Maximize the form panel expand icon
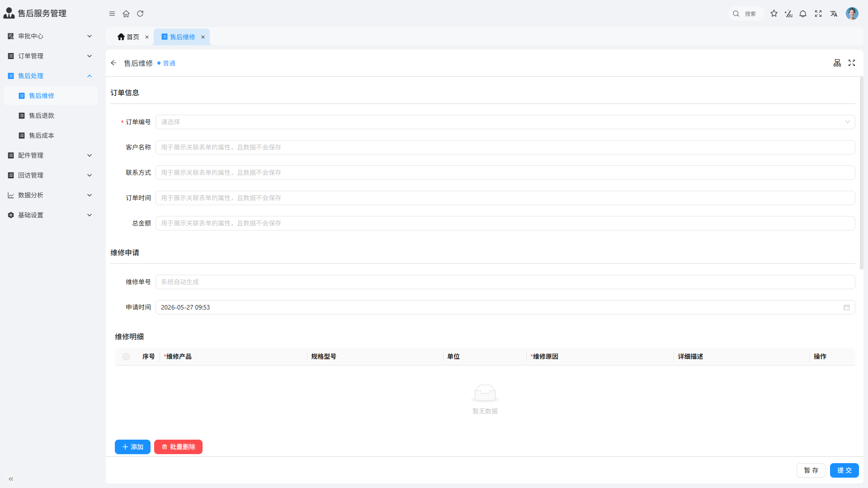 [852, 63]
